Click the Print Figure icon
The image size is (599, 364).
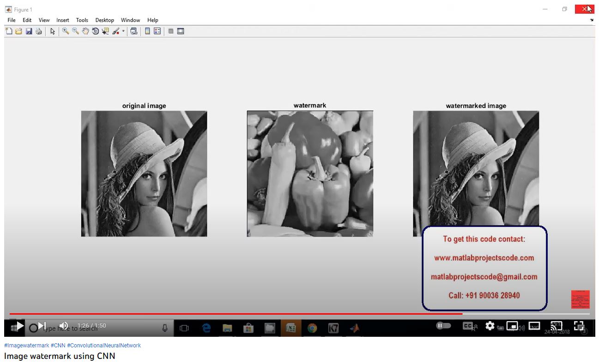[38, 31]
